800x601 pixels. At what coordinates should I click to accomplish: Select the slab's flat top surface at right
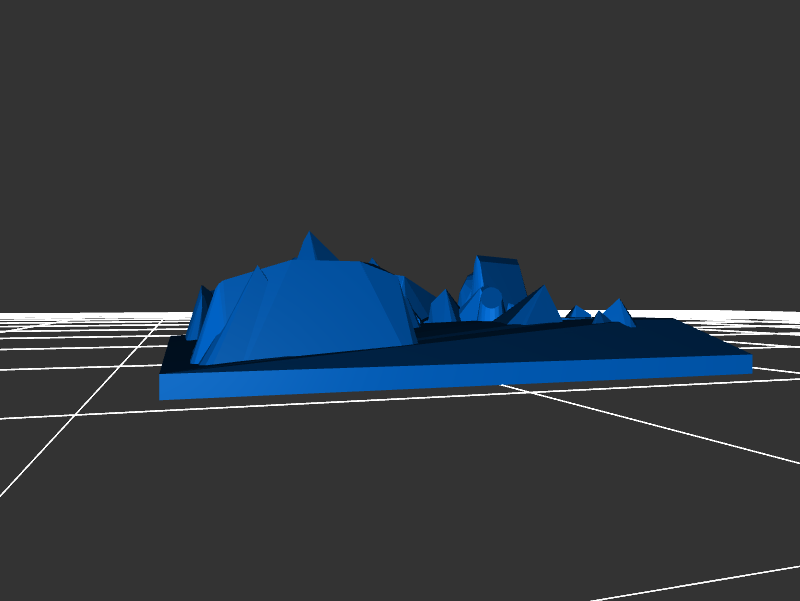[x=660, y=340]
